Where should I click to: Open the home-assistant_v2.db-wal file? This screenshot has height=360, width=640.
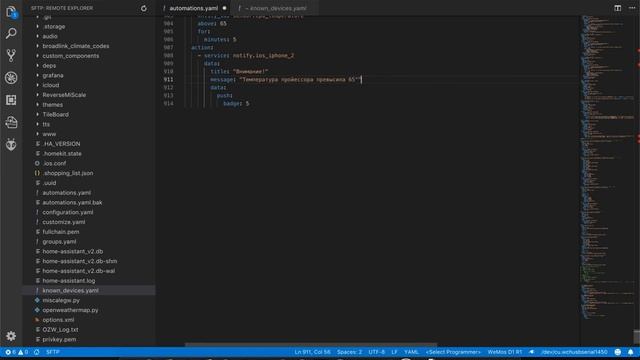78,271
